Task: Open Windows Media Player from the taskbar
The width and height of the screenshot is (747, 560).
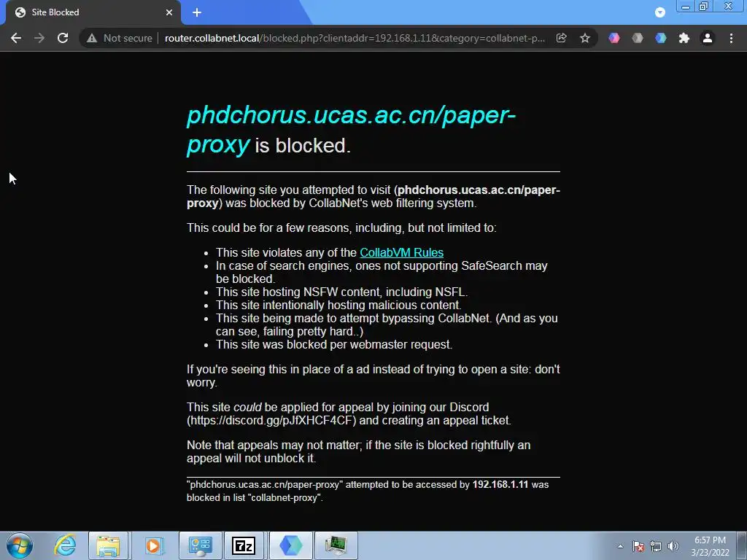Action: coord(153,545)
